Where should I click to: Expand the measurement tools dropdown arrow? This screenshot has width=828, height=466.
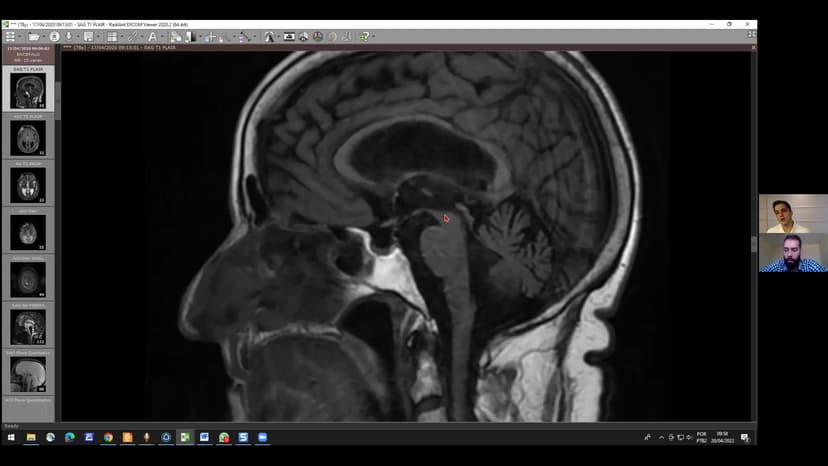(255, 36)
